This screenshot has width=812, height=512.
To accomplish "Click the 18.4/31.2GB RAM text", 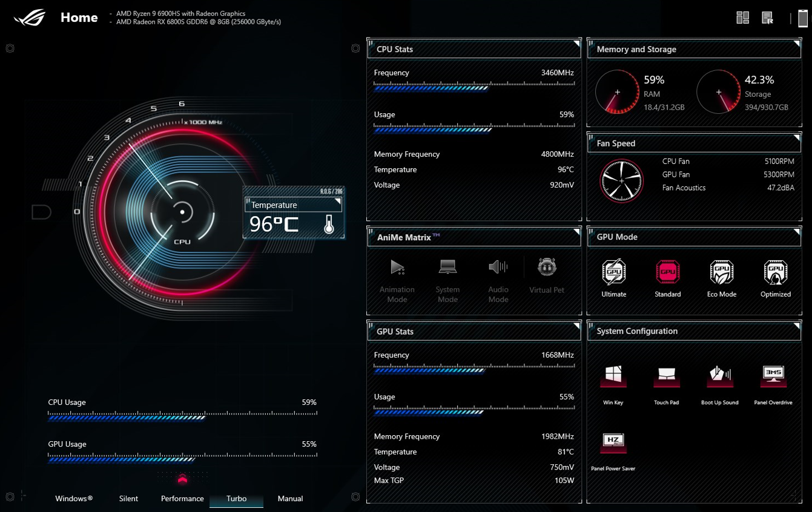I will click(x=664, y=107).
